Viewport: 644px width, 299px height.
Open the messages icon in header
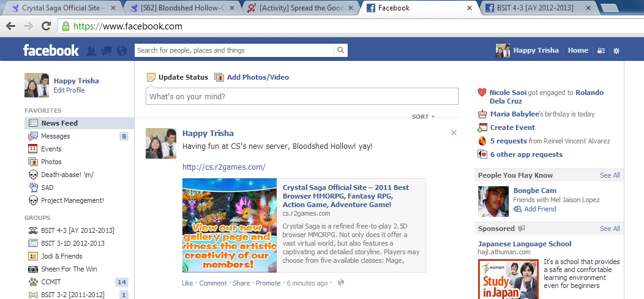(106, 51)
